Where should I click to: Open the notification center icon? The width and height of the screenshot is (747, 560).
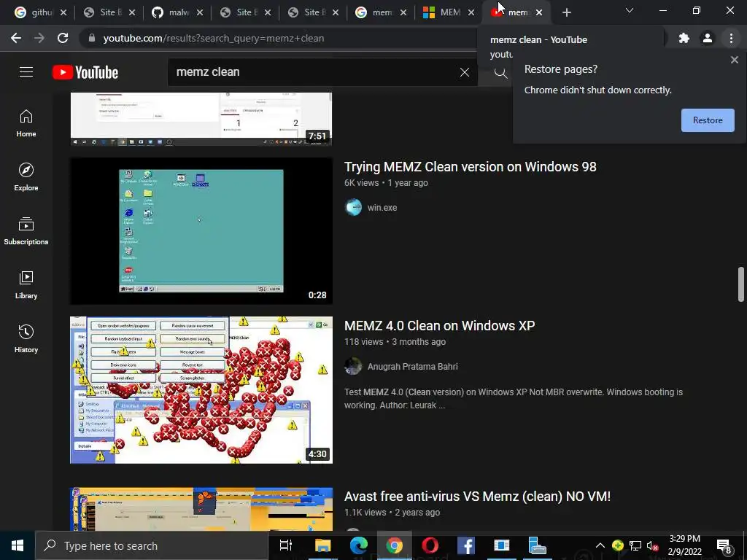coord(724,546)
